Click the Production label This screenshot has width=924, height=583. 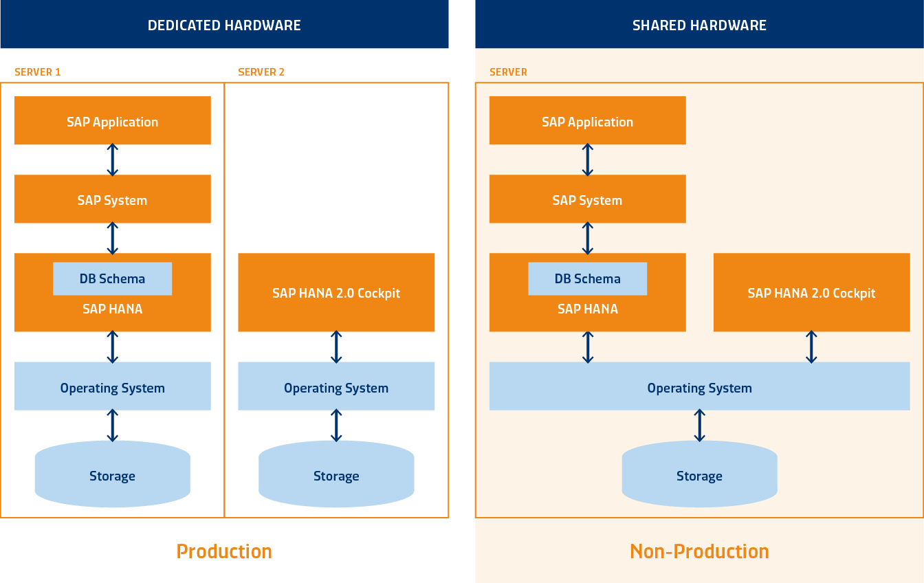click(x=224, y=551)
